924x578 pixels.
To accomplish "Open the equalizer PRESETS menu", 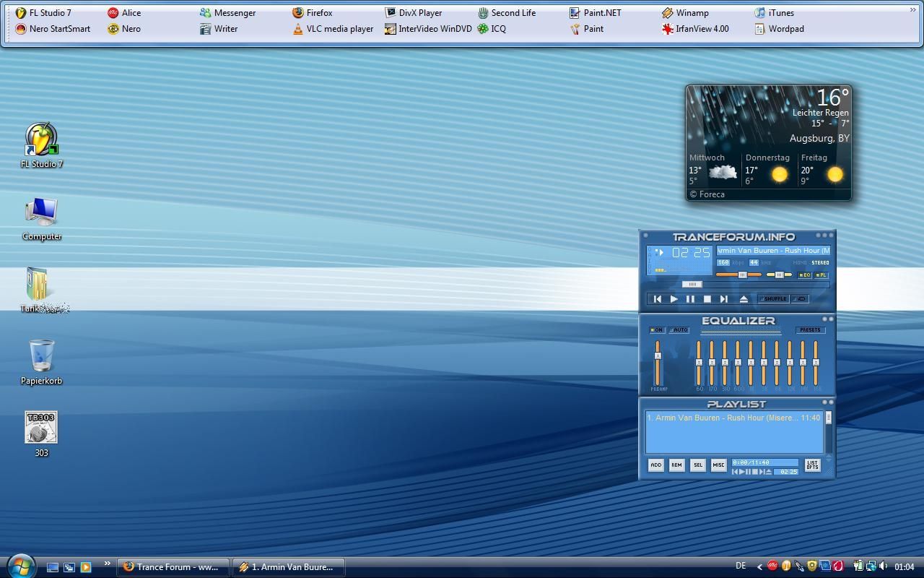I will (810, 330).
